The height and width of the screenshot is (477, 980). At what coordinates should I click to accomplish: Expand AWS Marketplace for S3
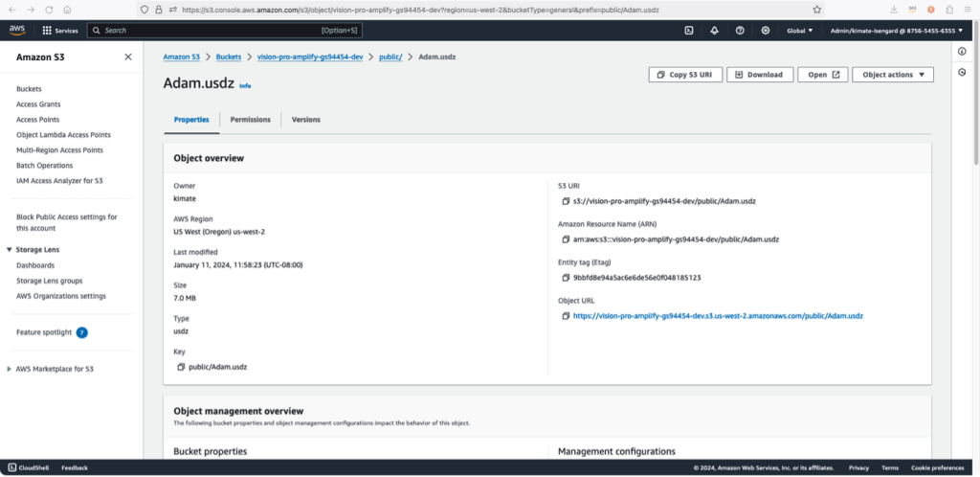[x=9, y=369]
